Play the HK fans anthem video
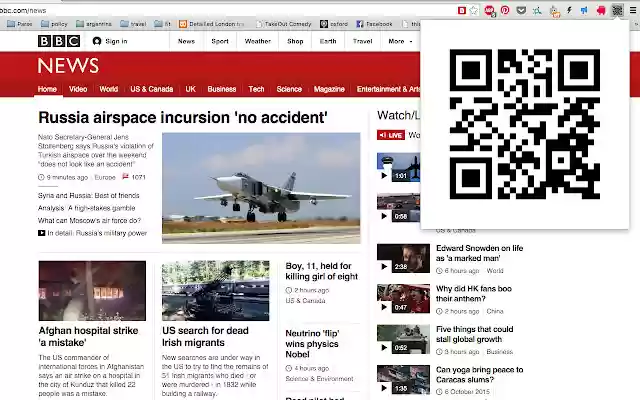The height and width of the screenshot is (400, 640). pos(383,307)
